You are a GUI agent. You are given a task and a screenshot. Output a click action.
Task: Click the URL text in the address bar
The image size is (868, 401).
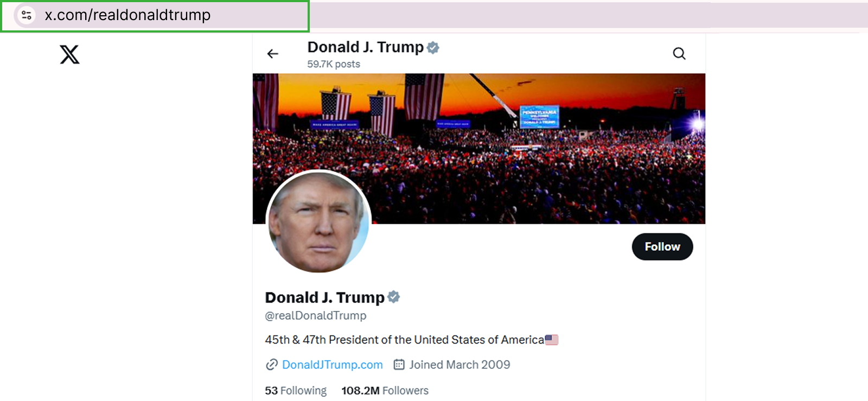pyautogui.click(x=127, y=15)
